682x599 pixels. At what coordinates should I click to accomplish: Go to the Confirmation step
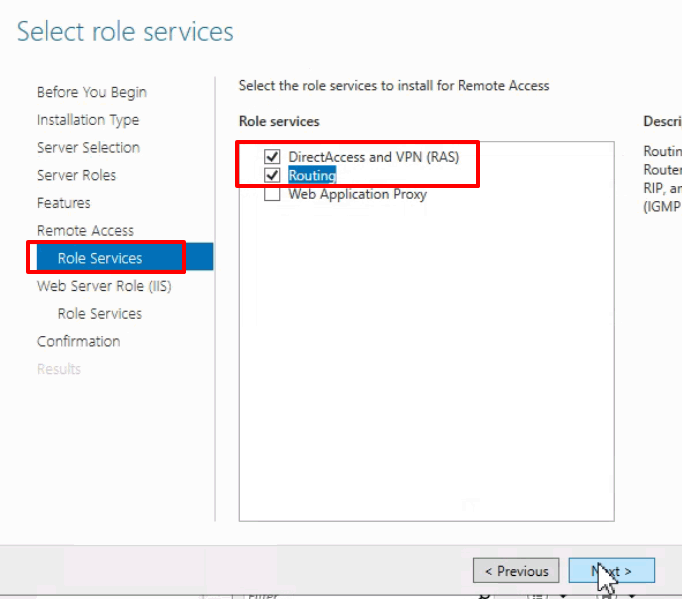[78, 341]
